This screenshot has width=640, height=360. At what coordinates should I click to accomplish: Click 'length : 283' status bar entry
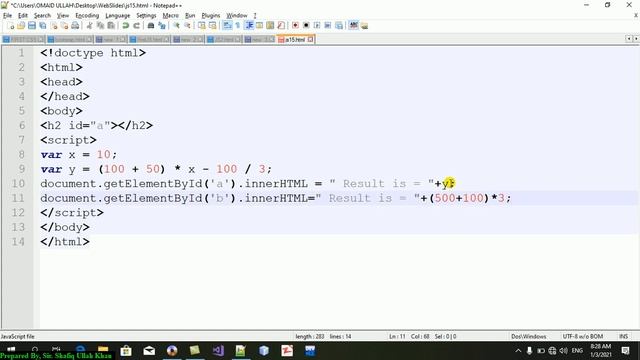[x=309, y=337]
